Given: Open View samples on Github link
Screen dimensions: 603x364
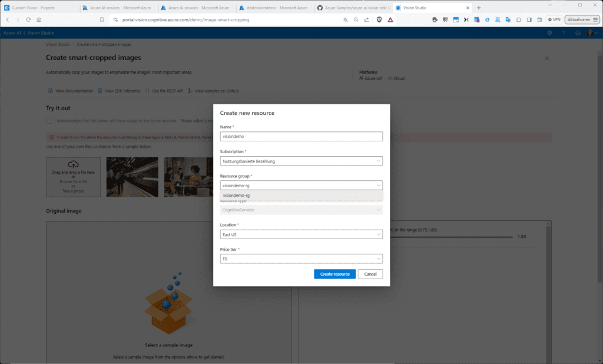Looking at the screenshot, I should pos(213,91).
